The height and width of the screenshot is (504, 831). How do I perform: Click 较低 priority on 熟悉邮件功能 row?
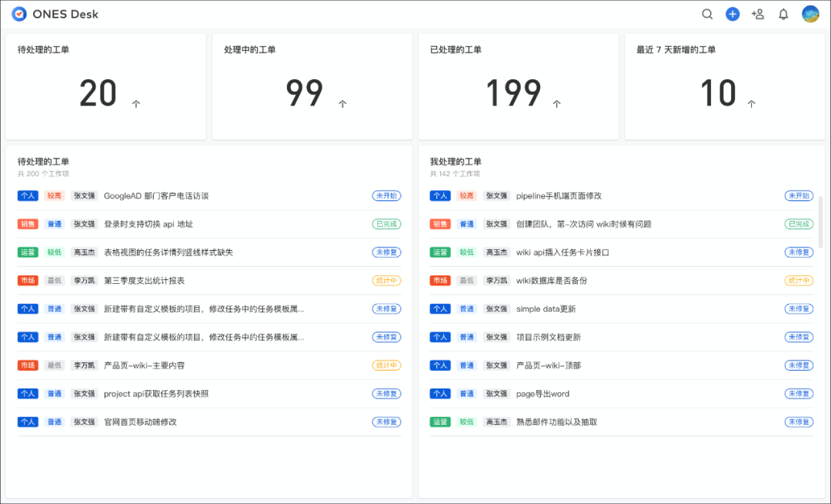point(466,422)
